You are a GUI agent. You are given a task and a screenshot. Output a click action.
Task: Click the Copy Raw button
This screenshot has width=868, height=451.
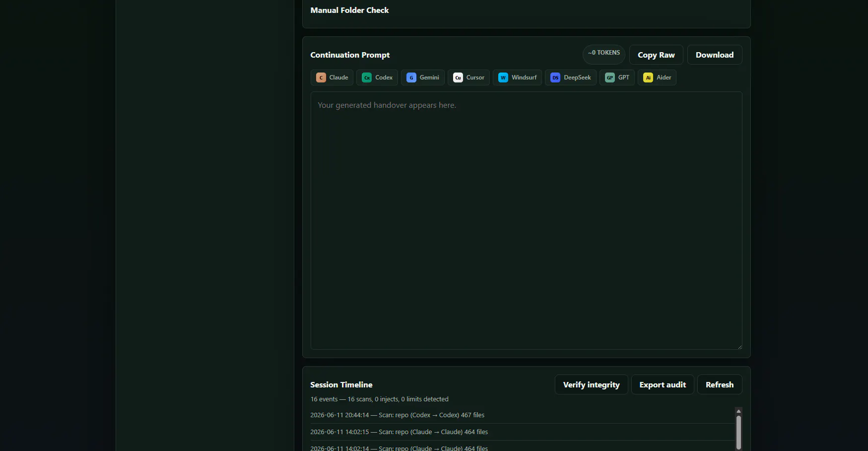pyautogui.click(x=656, y=55)
